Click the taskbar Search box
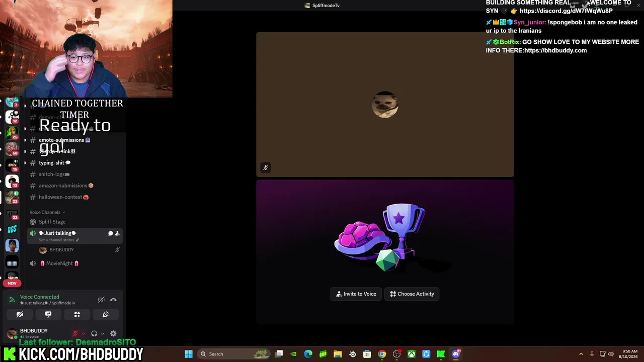Image resolution: width=644 pixels, height=362 pixels. click(234, 354)
